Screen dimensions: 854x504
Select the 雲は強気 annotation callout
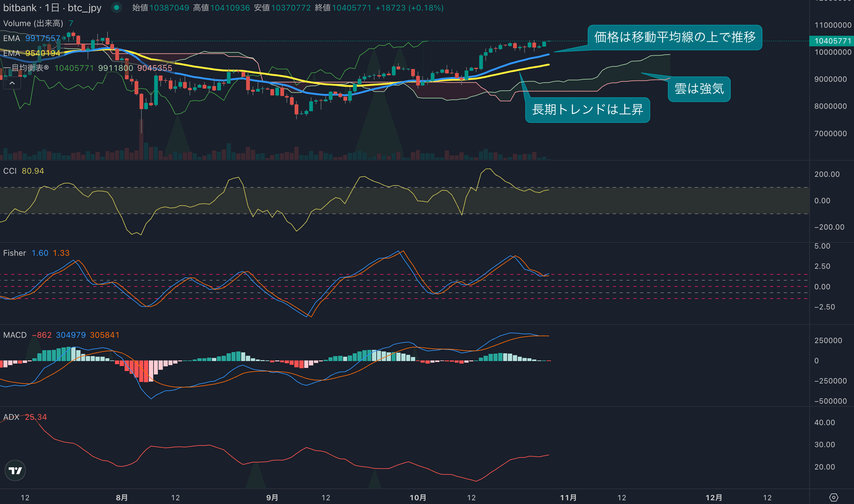(x=699, y=89)
